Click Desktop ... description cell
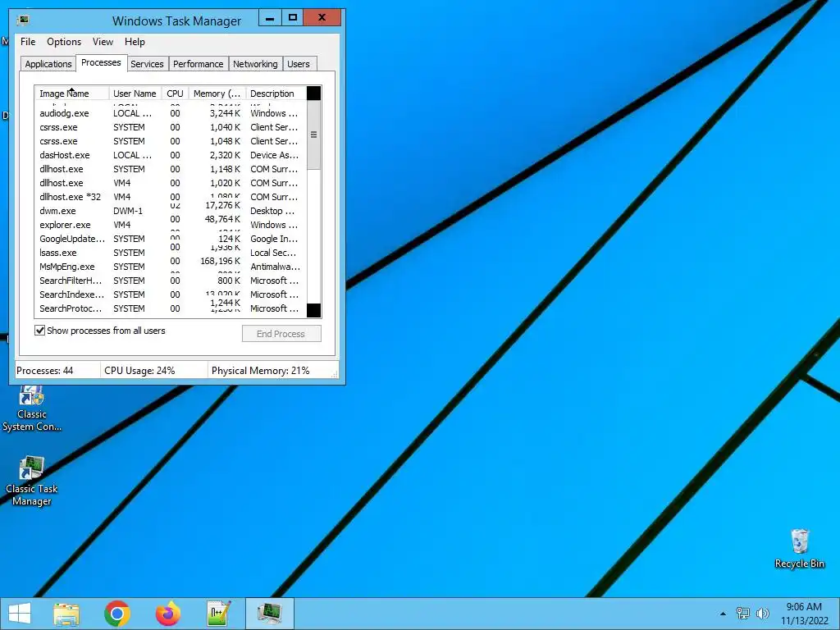 [x=272, y=211]
